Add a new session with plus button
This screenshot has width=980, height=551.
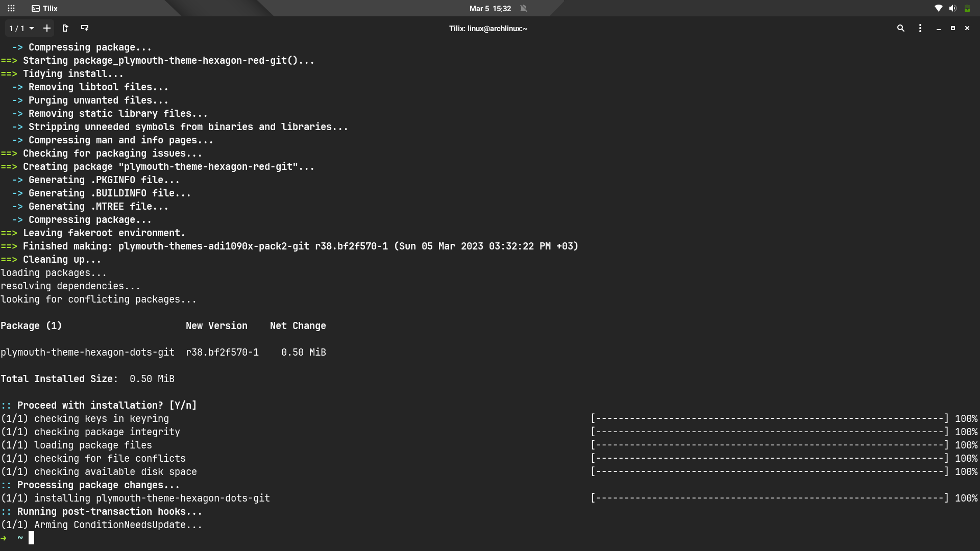[46, 28]
